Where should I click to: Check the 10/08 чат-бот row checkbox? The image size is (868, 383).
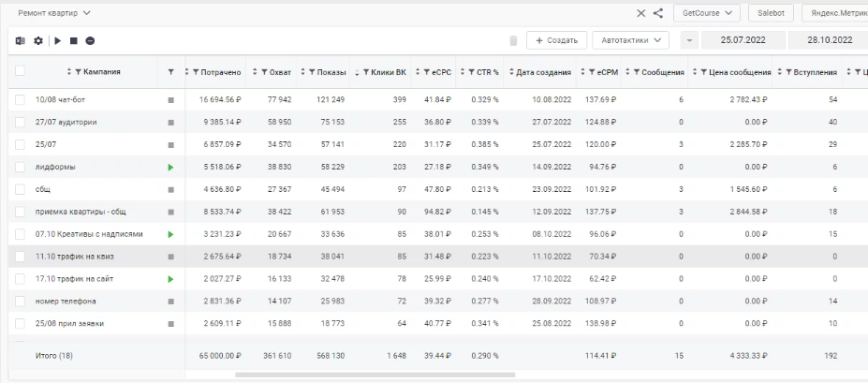coord(20,99)
